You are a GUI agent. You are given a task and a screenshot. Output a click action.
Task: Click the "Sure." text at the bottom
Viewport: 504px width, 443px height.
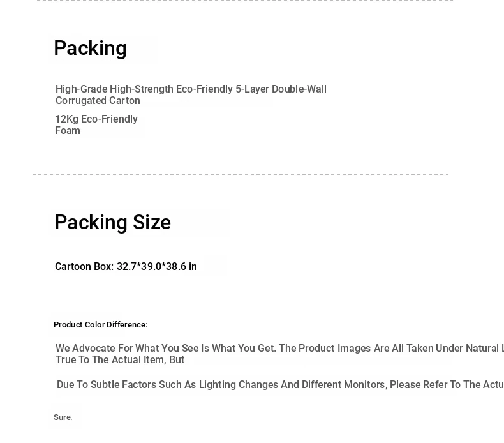pos(63,417)
